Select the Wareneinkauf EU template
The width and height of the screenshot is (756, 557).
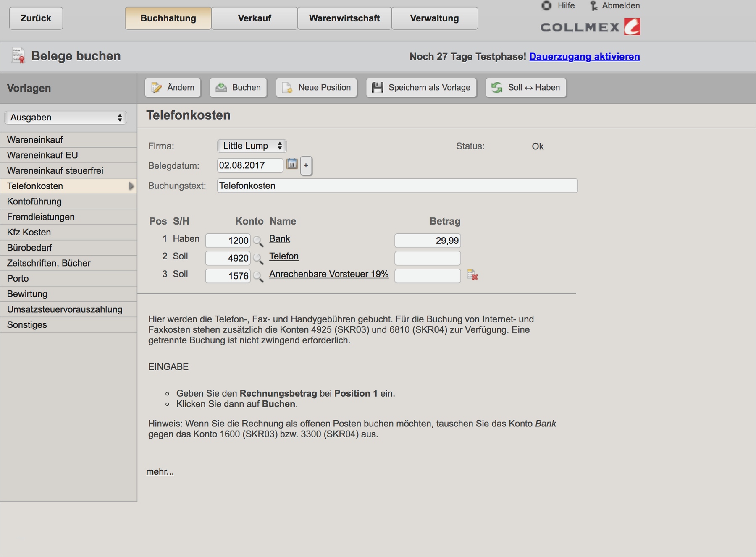(69, 155)
